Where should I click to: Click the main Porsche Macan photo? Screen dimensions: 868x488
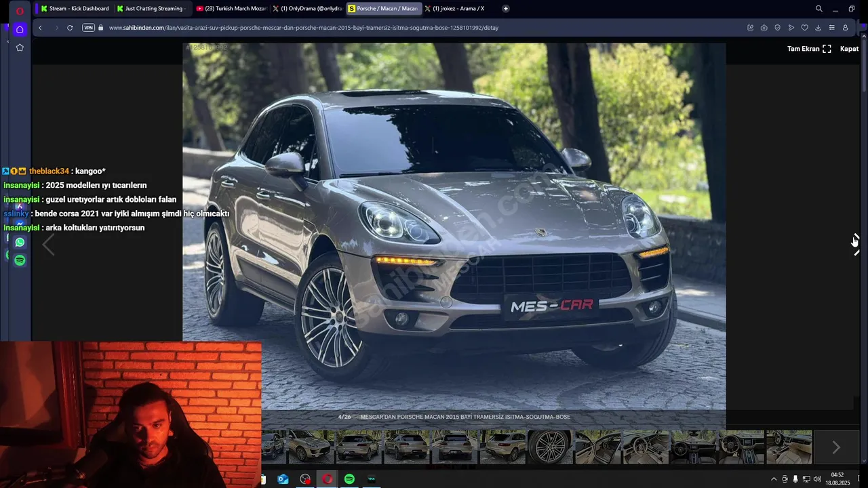(454, 226)
